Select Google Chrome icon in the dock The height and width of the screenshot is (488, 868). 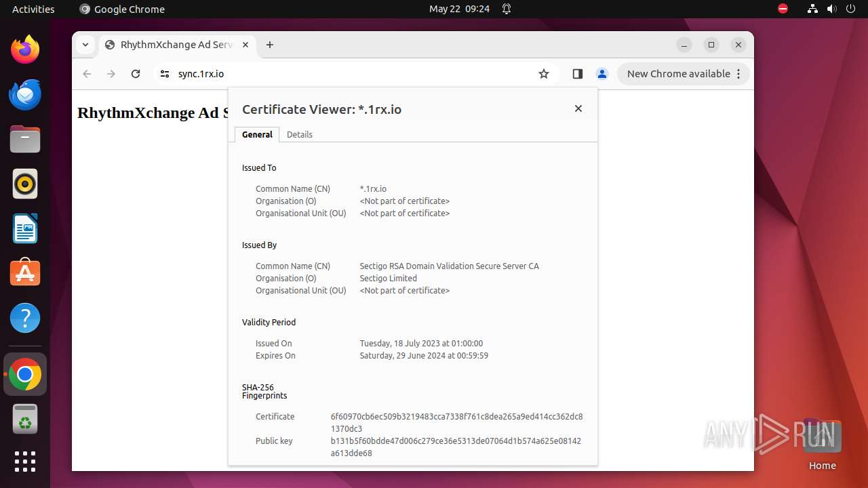point(25,374)
